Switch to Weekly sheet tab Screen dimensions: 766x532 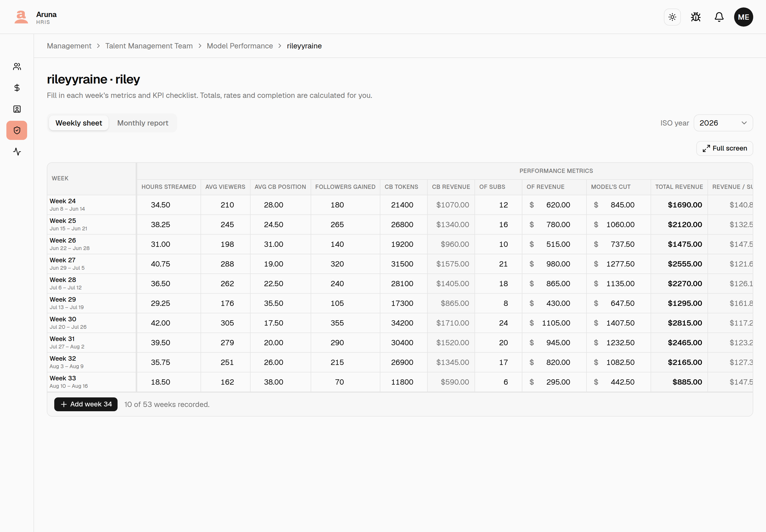click(x=79, y=123)
